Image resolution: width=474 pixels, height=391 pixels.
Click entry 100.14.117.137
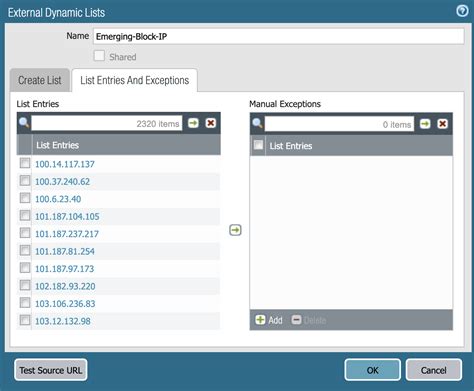(x=65, y=164)
